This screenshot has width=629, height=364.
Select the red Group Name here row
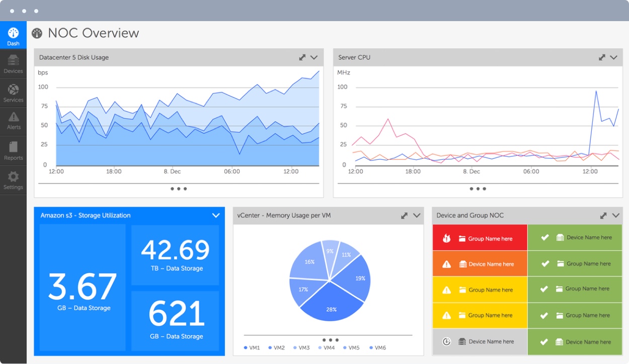pos(480,237)
